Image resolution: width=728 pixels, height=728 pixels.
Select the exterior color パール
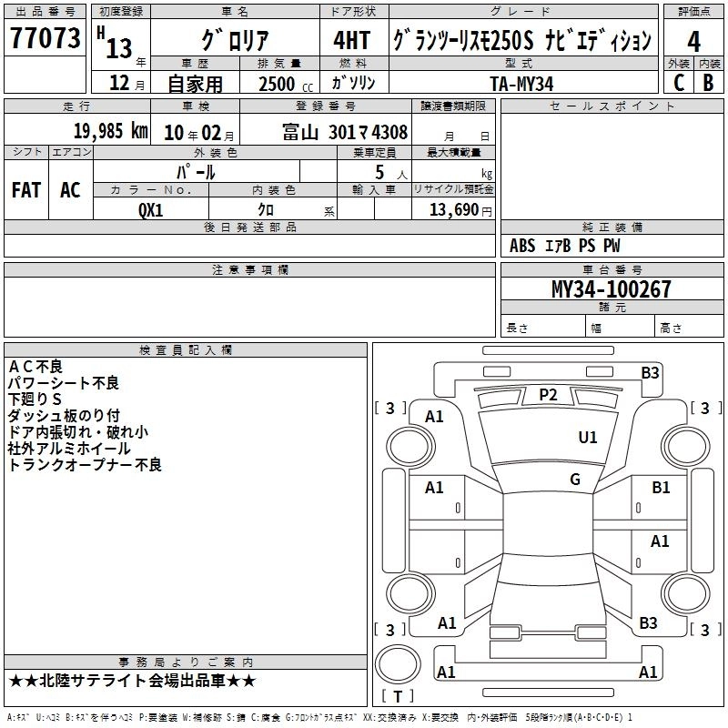196,172
